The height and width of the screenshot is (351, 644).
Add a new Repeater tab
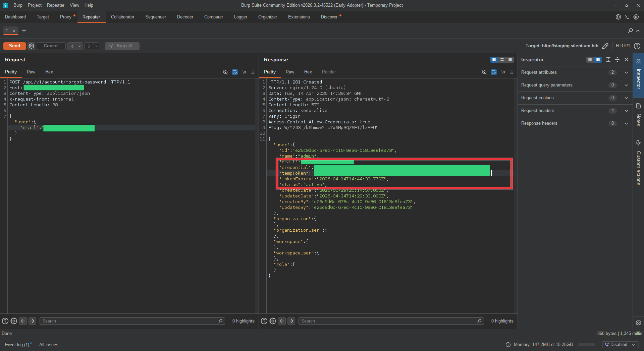pyautogui.click(x=24, y=31)
